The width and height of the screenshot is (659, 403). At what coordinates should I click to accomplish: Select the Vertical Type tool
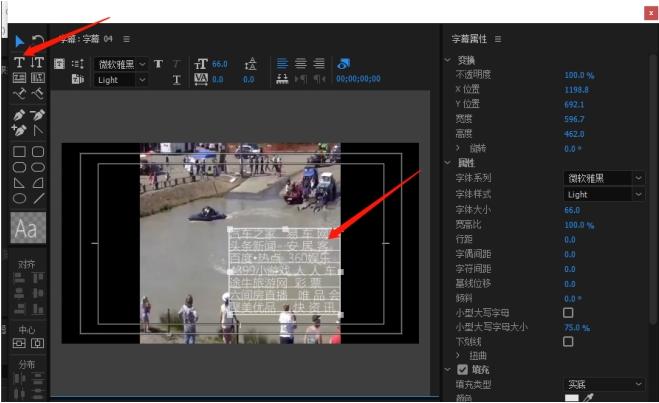pos(37,62)
